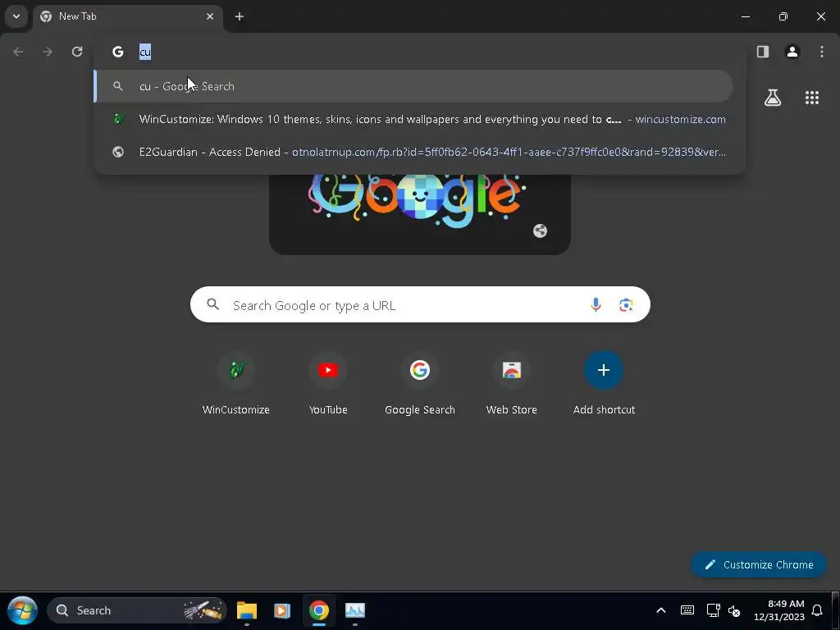The image size is (840, 630).
Task: Click the Add shortcut button
Action: 604,384
